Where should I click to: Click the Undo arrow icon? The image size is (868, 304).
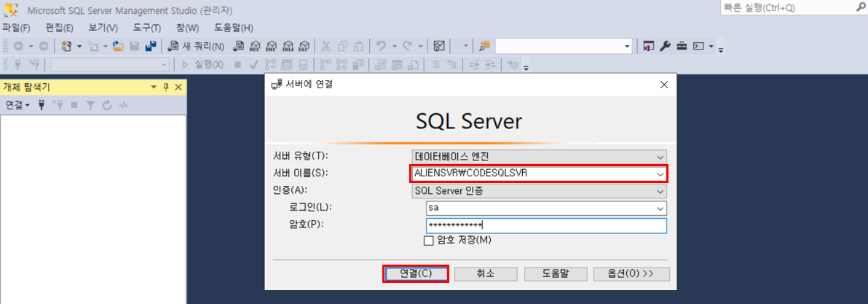pos(381,47)
